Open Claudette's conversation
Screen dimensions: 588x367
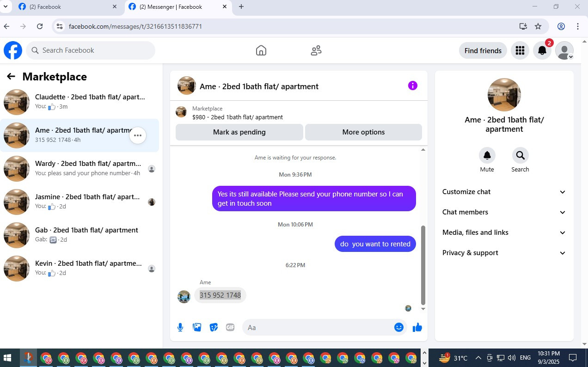80,102
